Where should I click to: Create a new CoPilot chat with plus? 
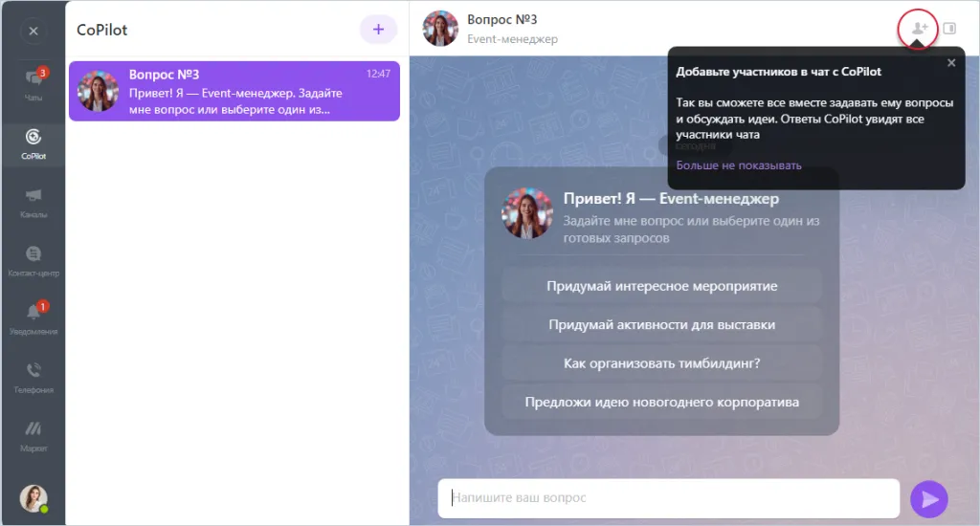[378, 30]
